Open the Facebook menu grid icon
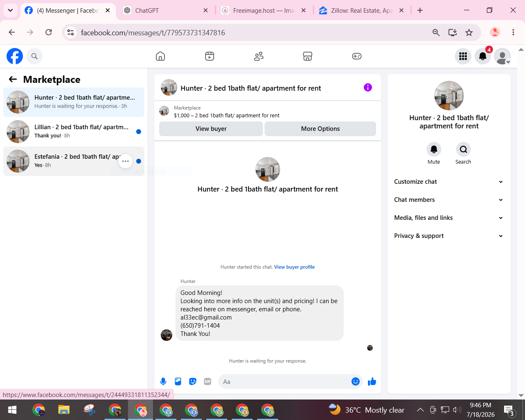Image resolution: width=525 pixels, height=420 pixels. click(x=463, y=56)
